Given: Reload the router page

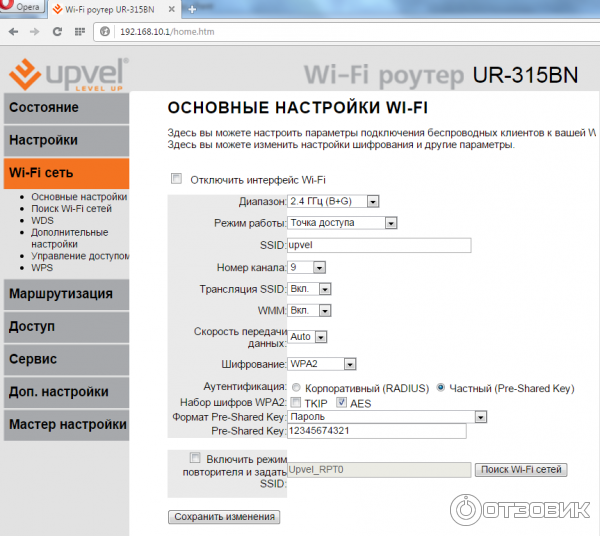Looking at the screenshot, I should (55, 32).
